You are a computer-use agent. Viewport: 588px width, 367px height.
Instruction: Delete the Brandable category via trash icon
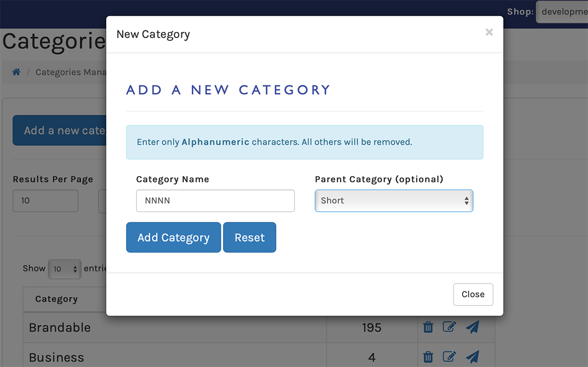pos(428,327)
